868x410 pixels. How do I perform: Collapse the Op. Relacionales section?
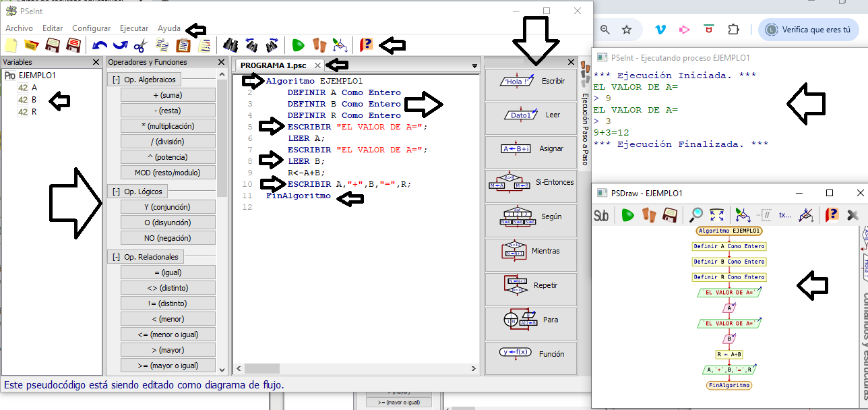[x=117, y=257]
